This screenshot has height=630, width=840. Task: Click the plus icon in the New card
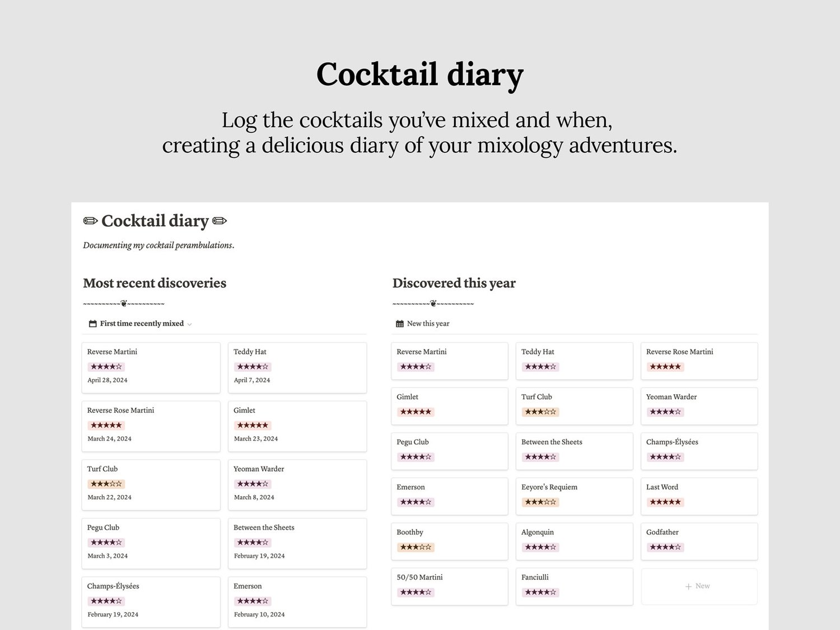688,586
